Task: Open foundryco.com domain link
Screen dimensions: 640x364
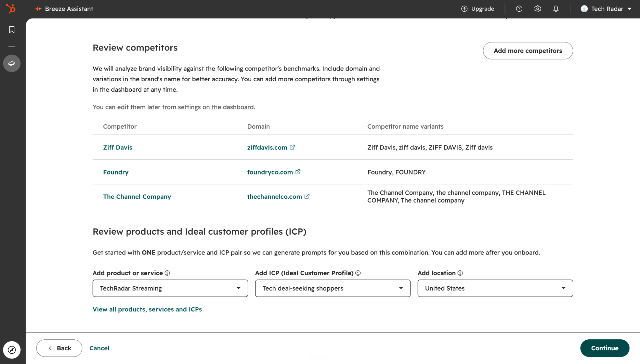Action: [270, 172]
